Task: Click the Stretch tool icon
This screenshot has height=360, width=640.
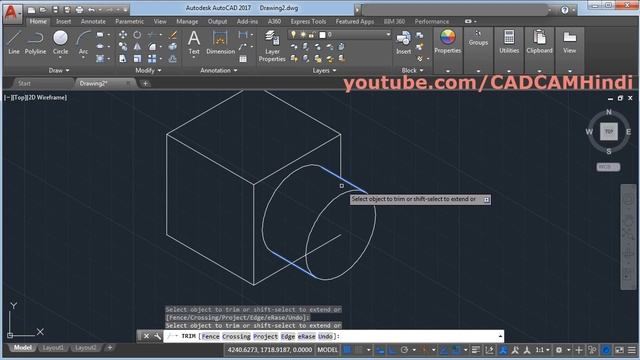Action: click(x=122, y=59)
